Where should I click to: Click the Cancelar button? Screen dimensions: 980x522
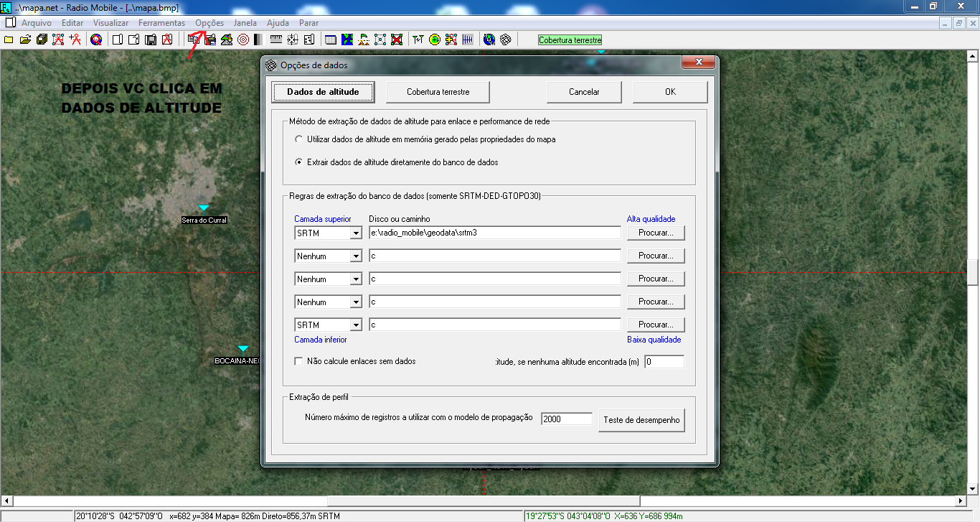click(x=584, y=92)
